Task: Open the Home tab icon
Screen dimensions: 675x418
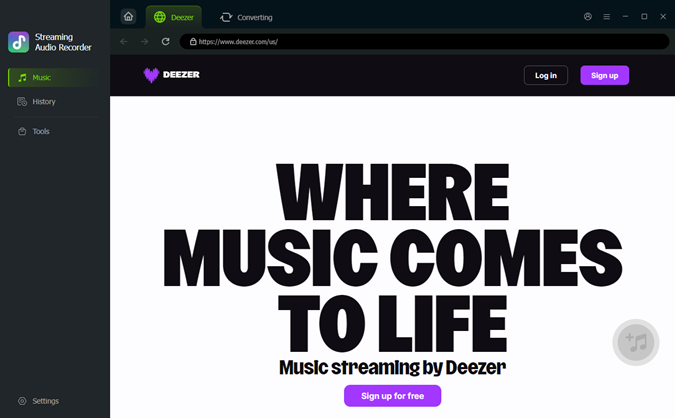Action: (128, 17)
